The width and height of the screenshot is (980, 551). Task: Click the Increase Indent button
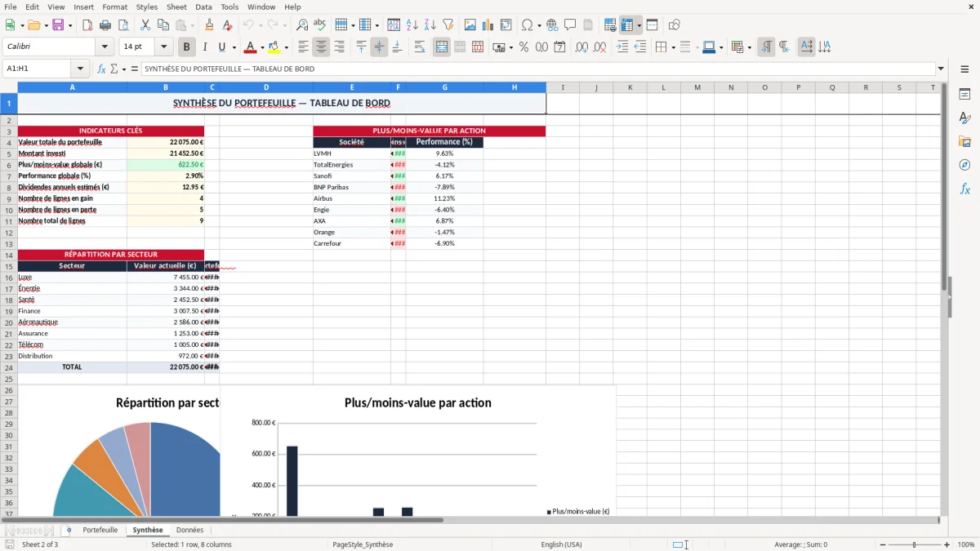click(622, 47)
